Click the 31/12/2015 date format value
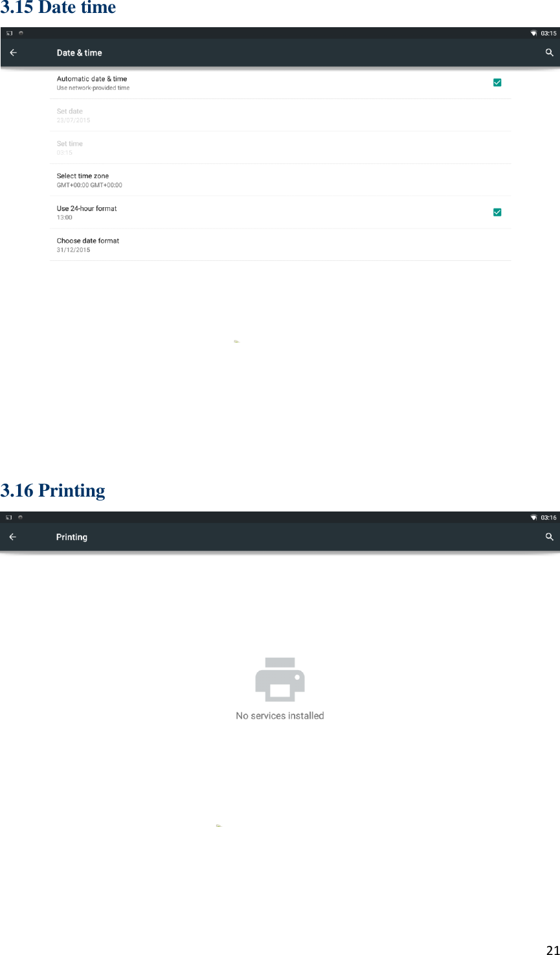The width and height of the screenshot is (560, 955). [73, 250]
